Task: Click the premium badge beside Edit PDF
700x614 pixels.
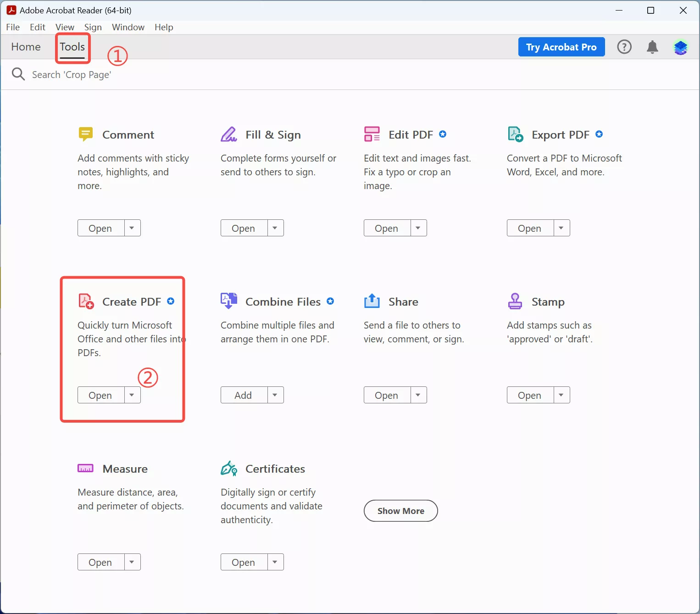Action: (443, 134)
